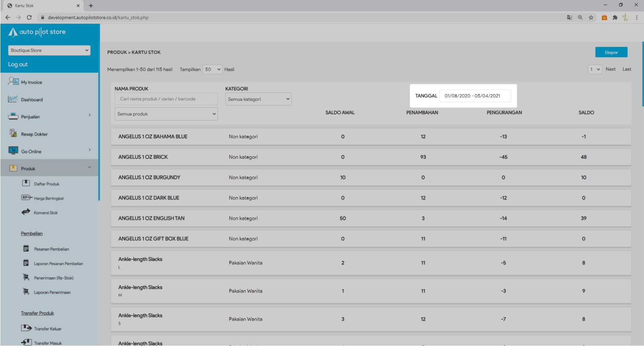Click the Resep Dokter icon
Screen dimensions: 644x346
(x=13, y=133)
